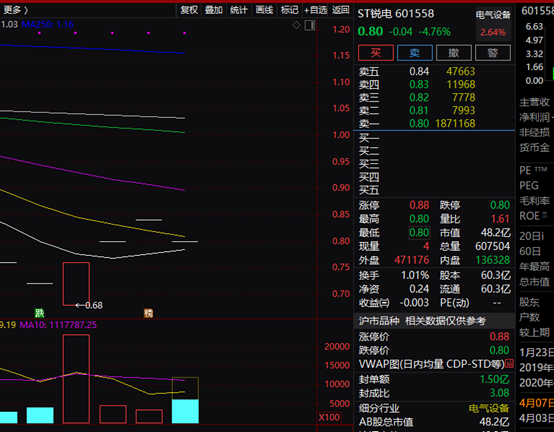Click the ST锐电 601558 stock title

396,14
